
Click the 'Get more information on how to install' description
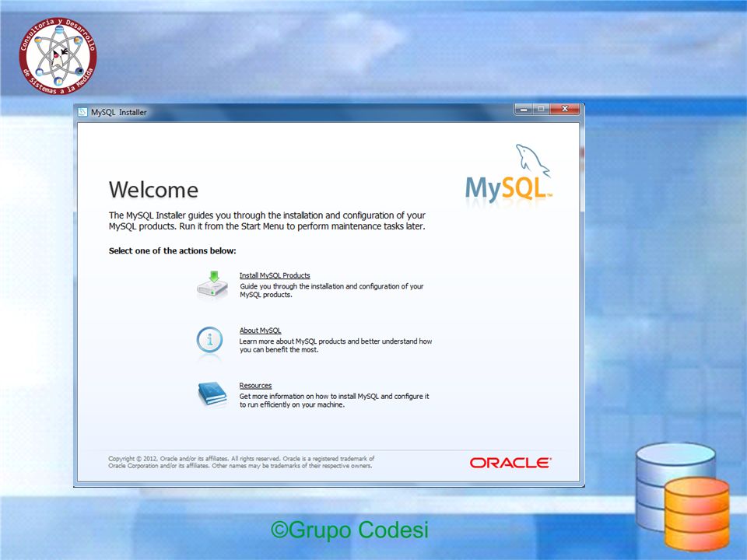coord(334,401)
